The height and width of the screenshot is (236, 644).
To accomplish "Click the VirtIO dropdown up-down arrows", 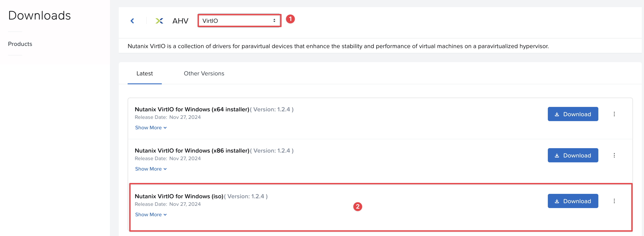I will point(274,21).
